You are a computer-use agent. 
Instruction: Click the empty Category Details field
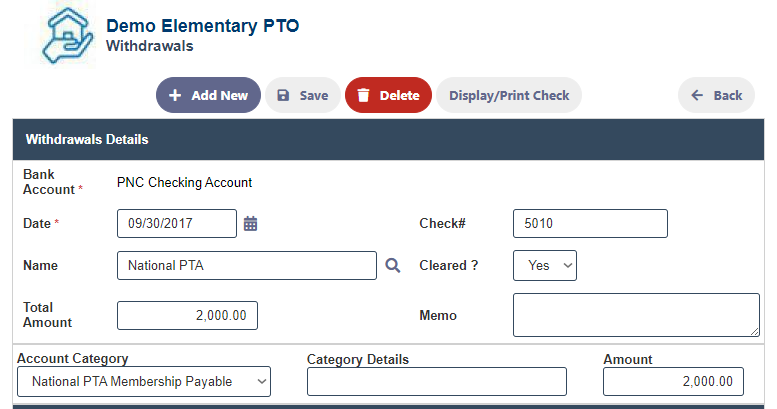pyautogui.click(x=437, y=381)
